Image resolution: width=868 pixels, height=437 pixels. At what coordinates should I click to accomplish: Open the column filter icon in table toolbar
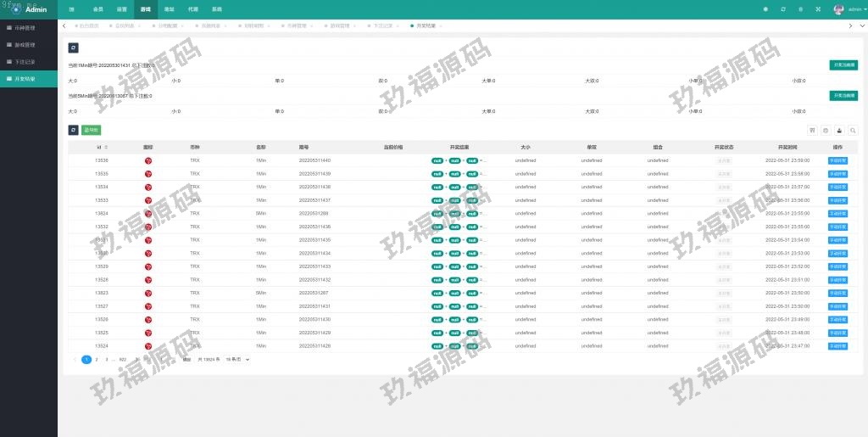pos(813,131)
